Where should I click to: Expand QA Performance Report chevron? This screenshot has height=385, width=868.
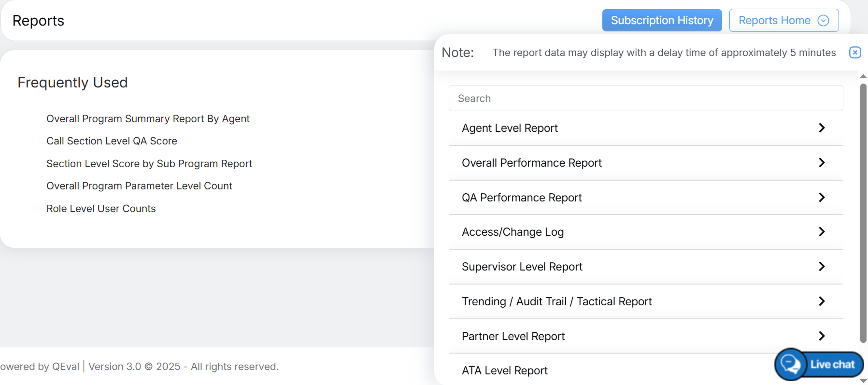(x=821, y=198)
